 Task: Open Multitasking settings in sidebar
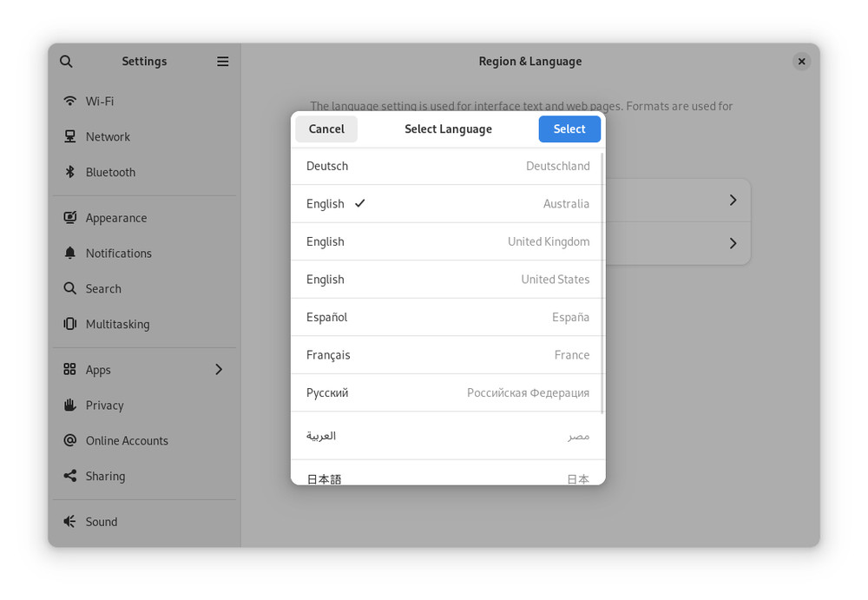pos(117,324)
